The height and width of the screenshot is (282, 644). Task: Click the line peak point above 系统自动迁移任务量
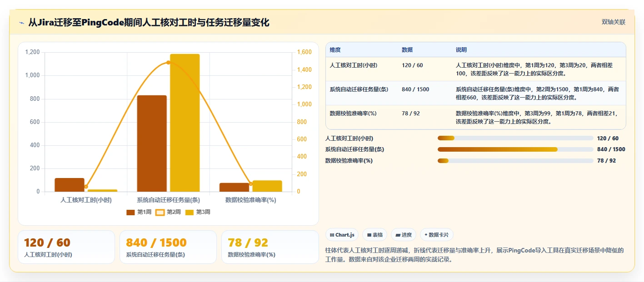(x=168, y=62)
